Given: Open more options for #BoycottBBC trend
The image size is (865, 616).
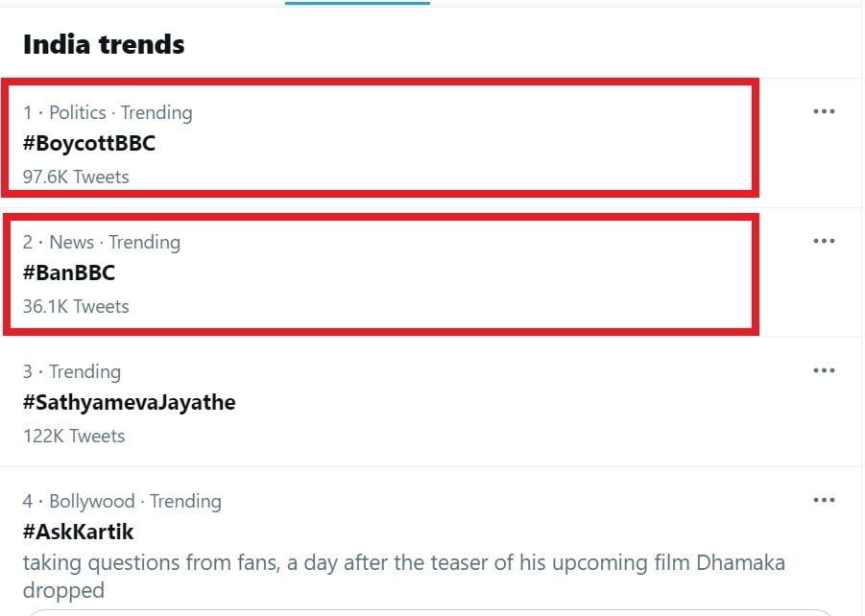Looking at the screenshot, I should click(824, 111).
